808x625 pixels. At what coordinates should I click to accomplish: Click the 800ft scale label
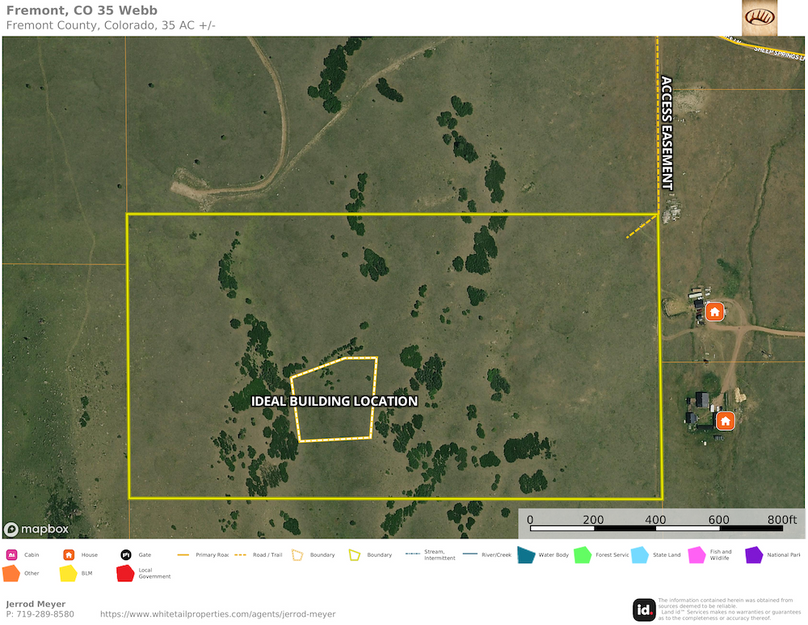point(782,519)
